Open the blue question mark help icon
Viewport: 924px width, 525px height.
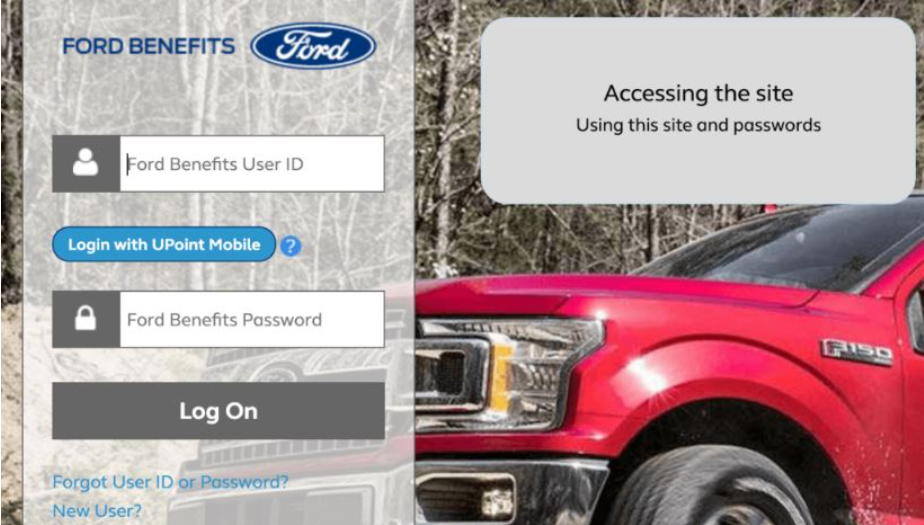(290, 245)
